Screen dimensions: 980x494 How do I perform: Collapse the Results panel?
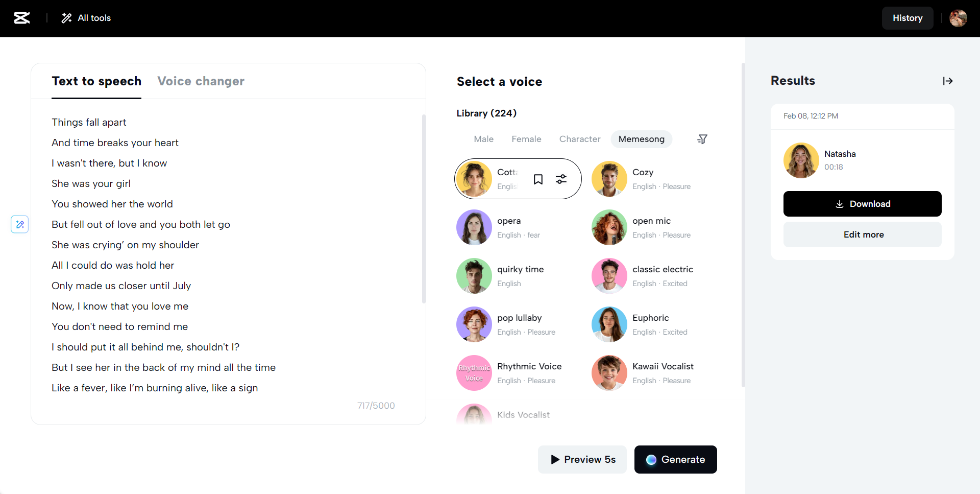point(948,81)
